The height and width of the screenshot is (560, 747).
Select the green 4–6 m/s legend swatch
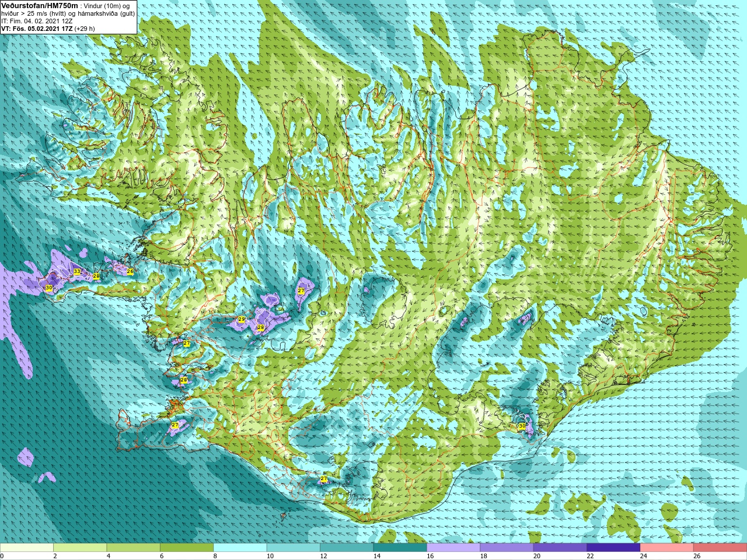133,548
